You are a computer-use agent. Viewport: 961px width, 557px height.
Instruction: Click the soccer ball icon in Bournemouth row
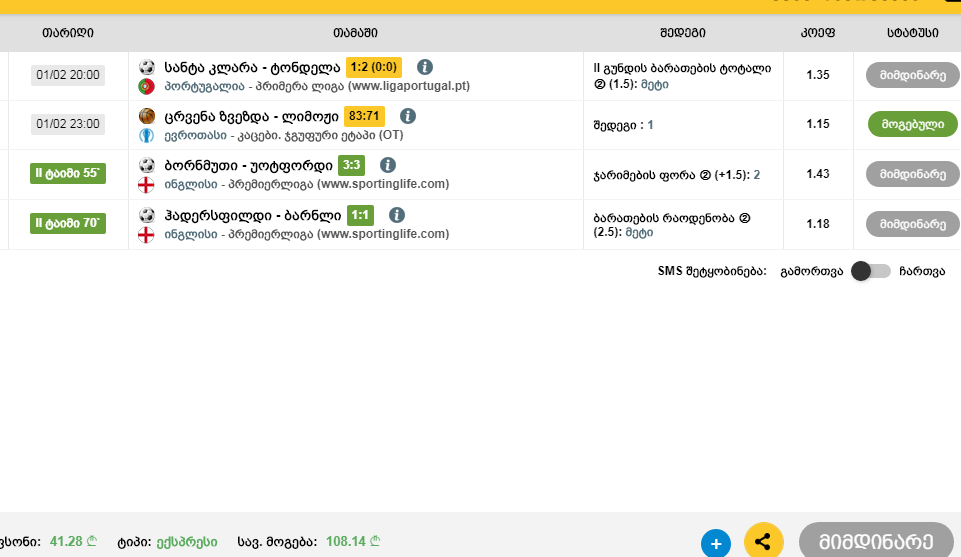[146, 165]
